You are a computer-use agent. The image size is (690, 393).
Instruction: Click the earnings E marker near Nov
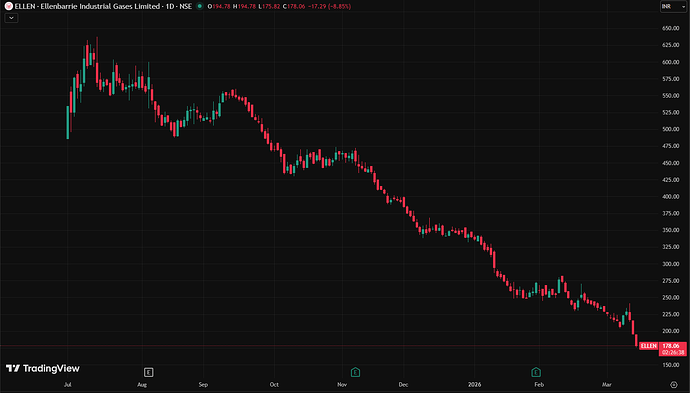[355, 372]
